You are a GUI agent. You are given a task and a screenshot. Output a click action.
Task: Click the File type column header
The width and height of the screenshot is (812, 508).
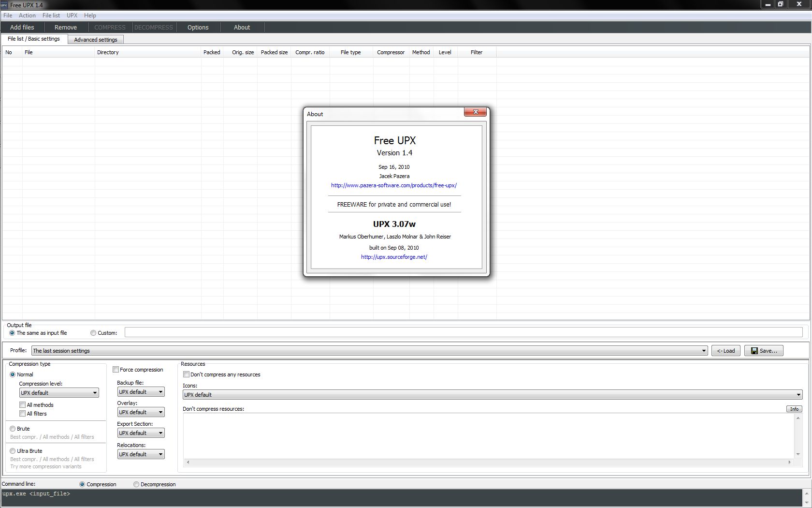point(351,52)
